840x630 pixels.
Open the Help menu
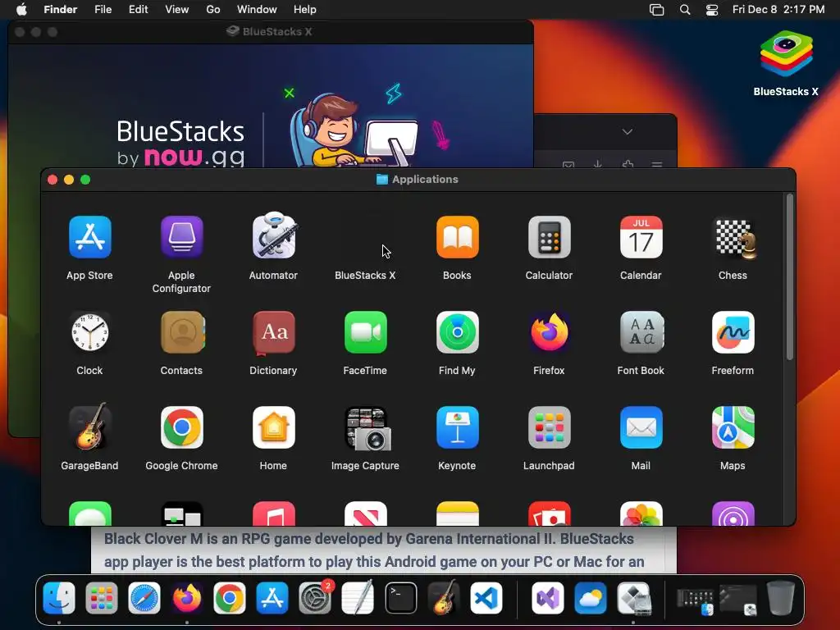click(x=305, y=9)
